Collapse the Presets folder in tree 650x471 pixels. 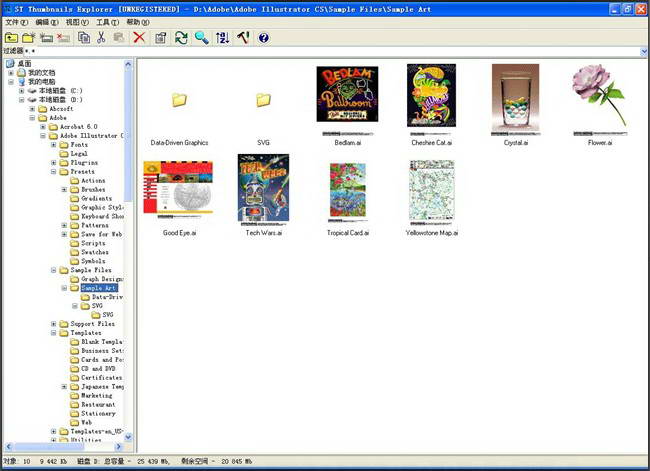point(54,171)
